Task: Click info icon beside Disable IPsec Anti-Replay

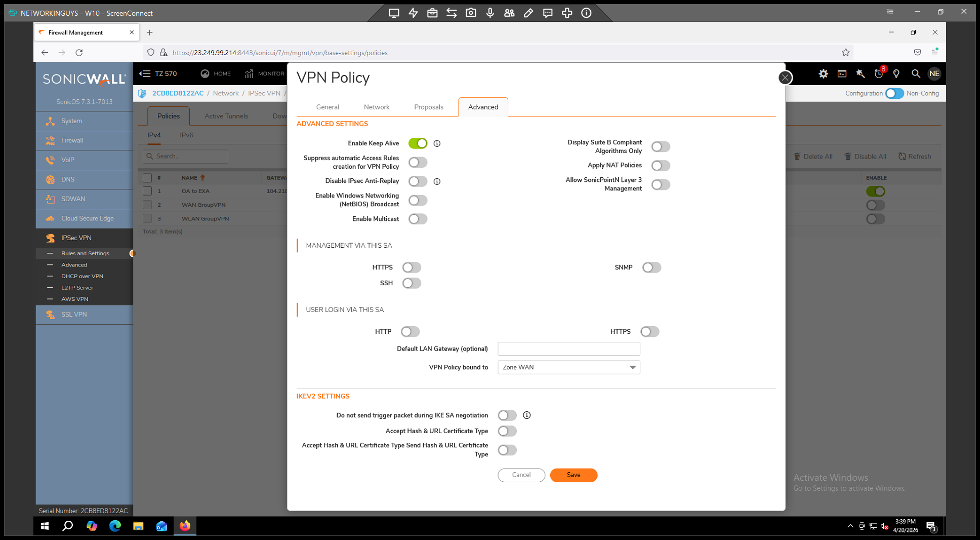Action: click(x=437, y=181)
